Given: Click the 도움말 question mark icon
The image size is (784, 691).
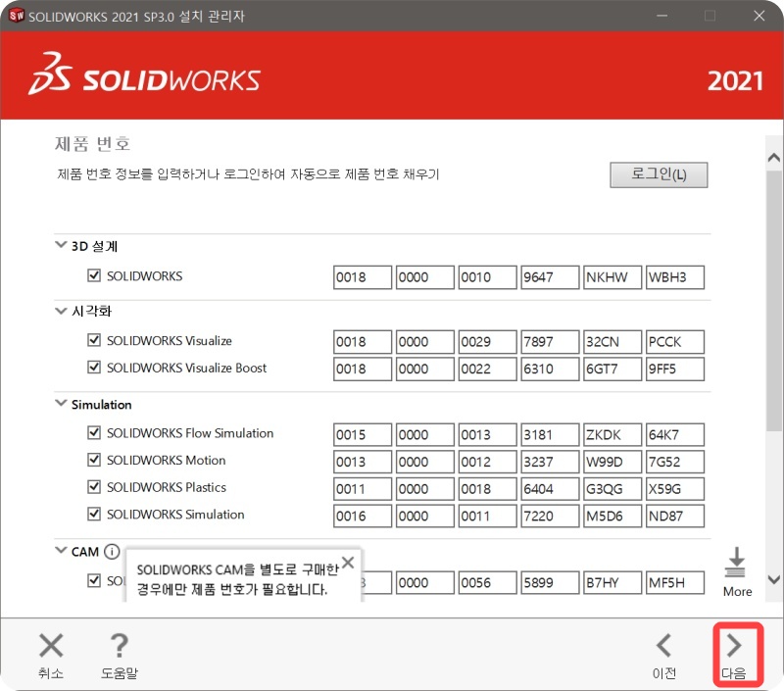Looking at the screenshot, I should [119, 646].
